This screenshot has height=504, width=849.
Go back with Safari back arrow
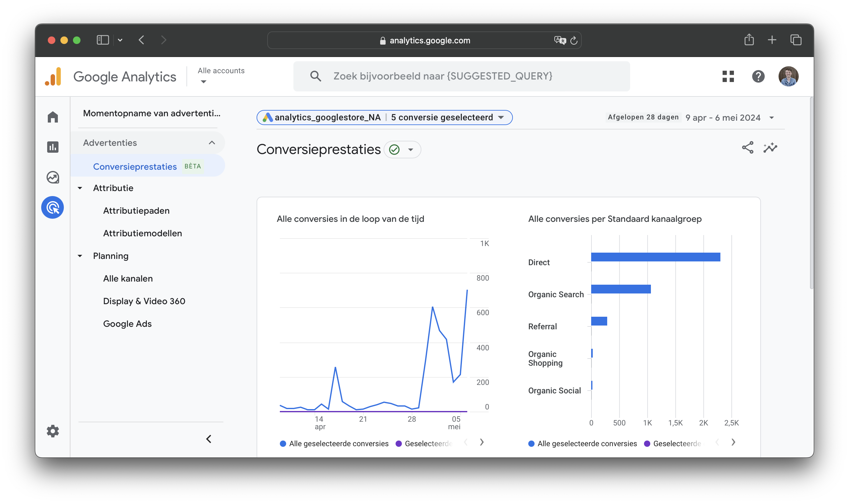click(142, 40)
